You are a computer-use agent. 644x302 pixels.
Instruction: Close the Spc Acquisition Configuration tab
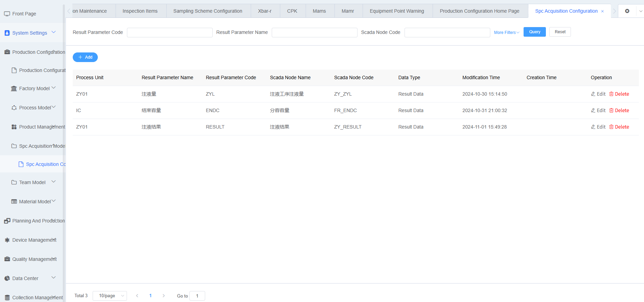602,11
